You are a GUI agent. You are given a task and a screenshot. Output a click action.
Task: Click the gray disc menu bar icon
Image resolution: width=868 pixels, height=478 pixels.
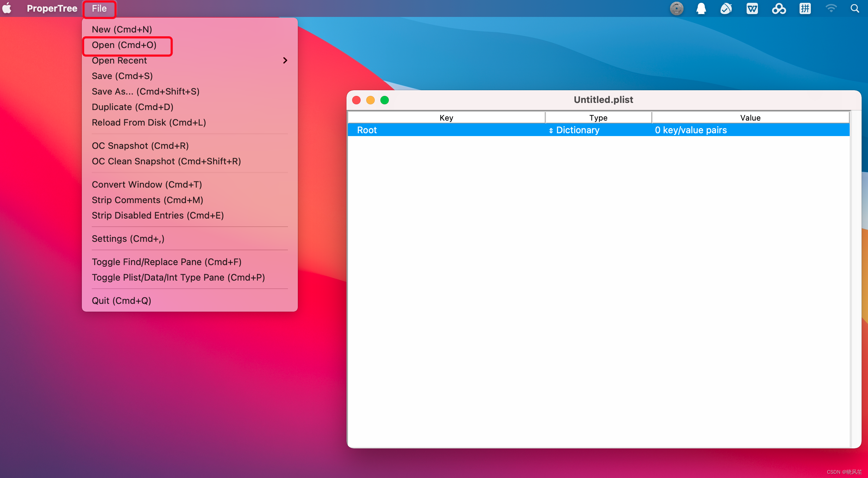point(676,8)
